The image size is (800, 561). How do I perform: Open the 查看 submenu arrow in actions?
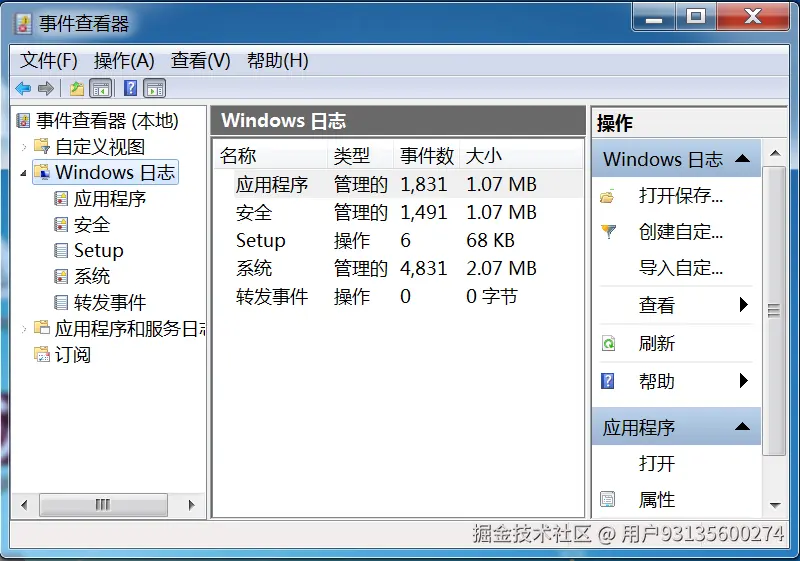click(x=744, y=304)
